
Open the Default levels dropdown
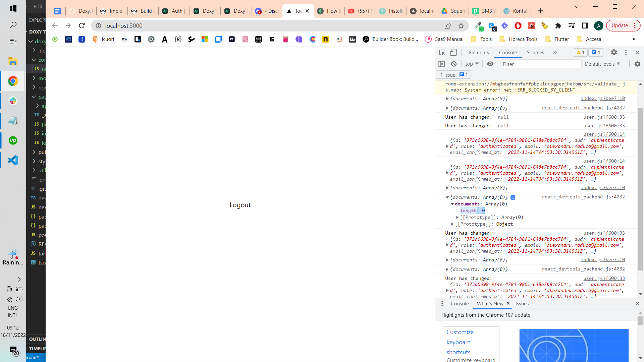click(x=602, y=64)
